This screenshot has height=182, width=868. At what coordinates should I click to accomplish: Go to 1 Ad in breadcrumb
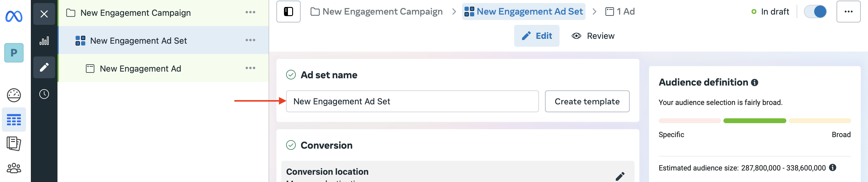click(620, 12)
